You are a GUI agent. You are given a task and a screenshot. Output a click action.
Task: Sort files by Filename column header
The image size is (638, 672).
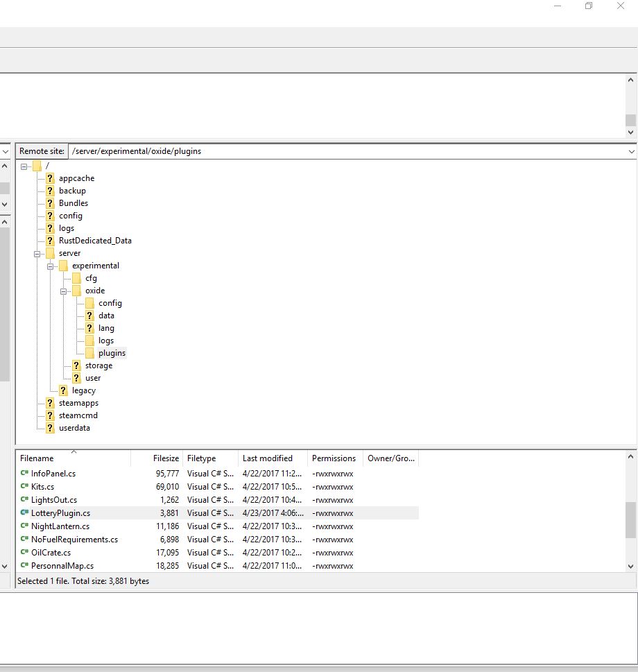[x=73, y=458]
